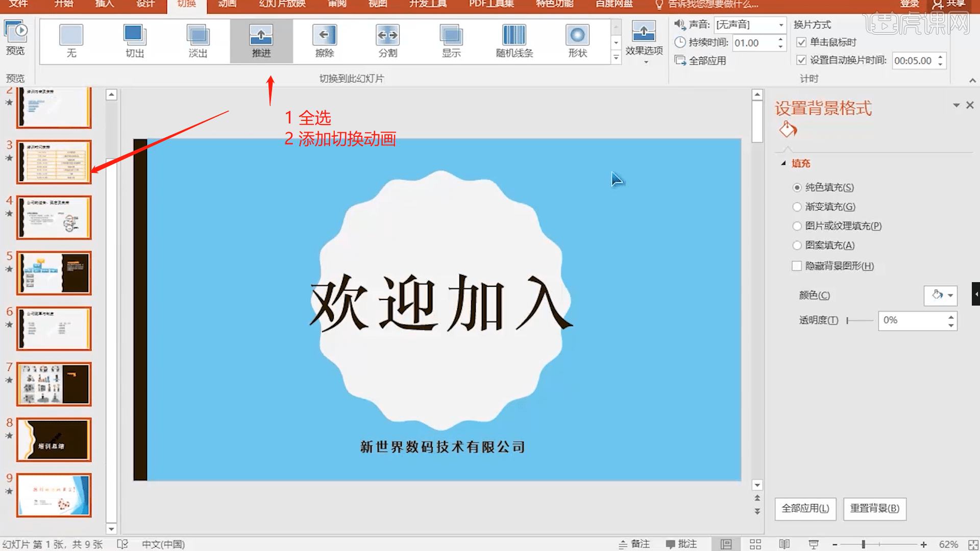
Task: Click the 持续时间 duration field
Action: pyautogui.click(x=754, y=43)
